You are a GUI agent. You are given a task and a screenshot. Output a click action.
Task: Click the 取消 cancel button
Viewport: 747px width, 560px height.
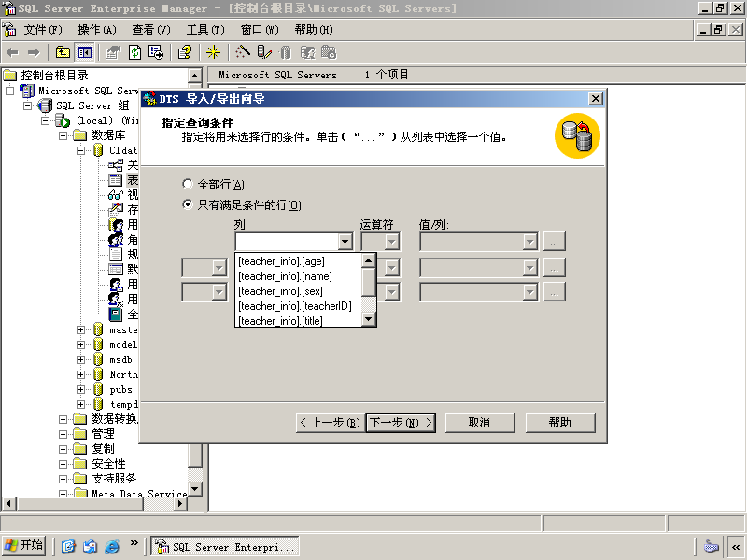click(480, 423)
